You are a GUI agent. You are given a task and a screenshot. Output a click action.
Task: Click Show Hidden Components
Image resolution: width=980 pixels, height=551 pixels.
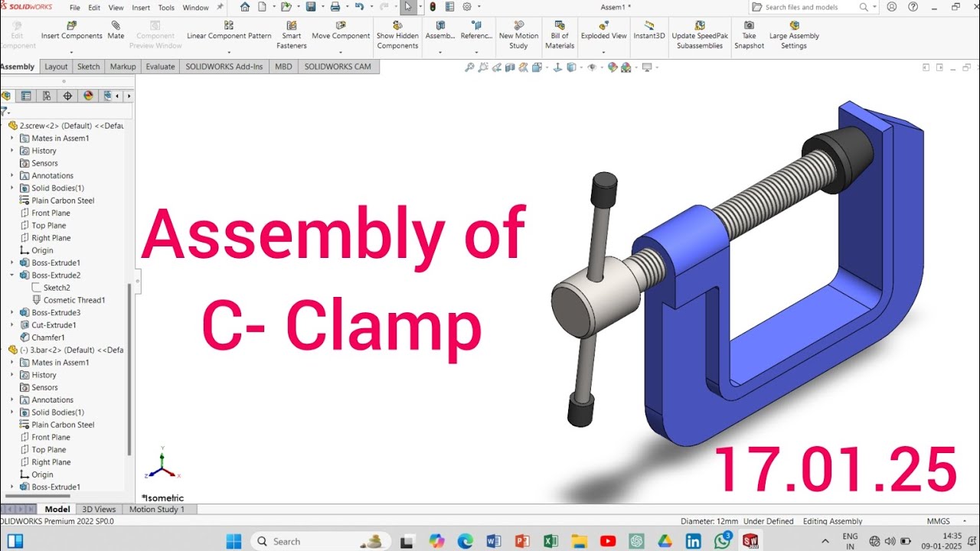click(397, 35)
